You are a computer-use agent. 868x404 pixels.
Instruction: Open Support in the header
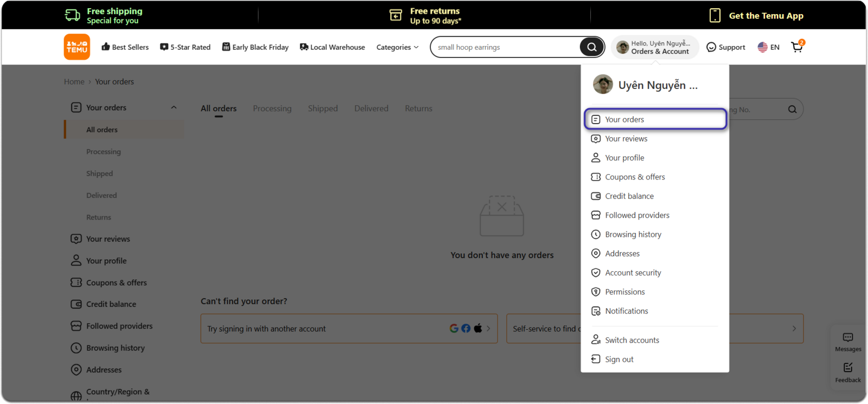726,47
